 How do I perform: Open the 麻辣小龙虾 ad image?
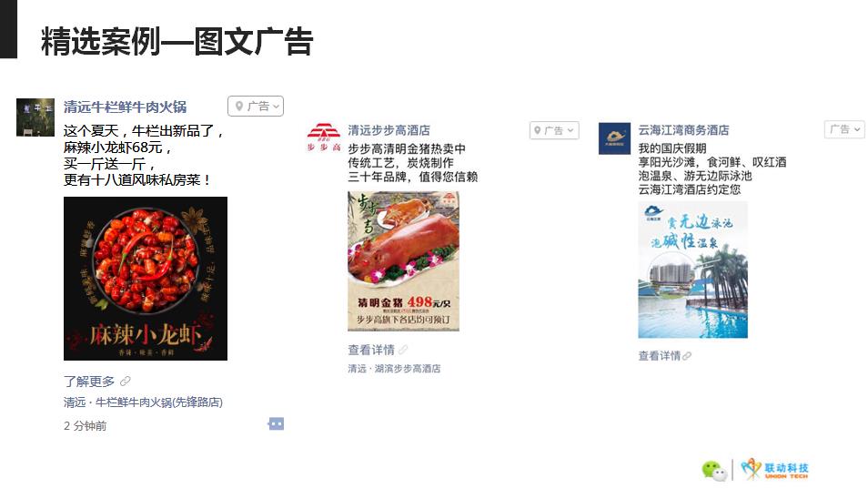tap(146, 279)
